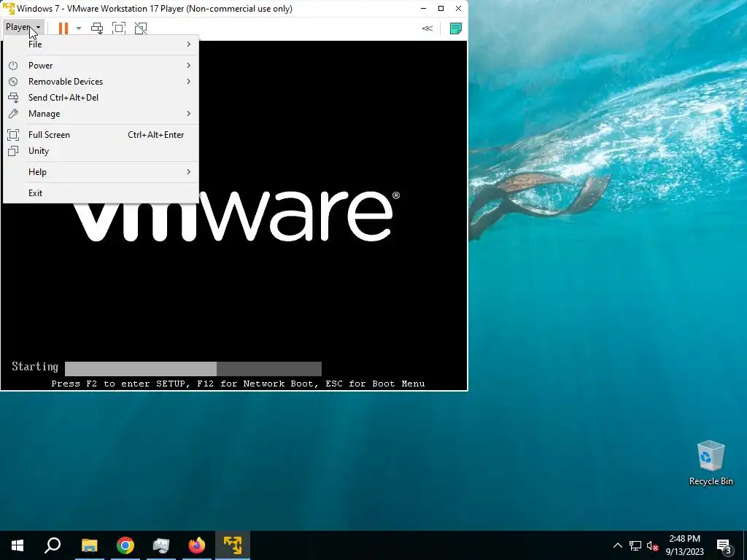Show hidden system tray icons

[x=617, y=545]
